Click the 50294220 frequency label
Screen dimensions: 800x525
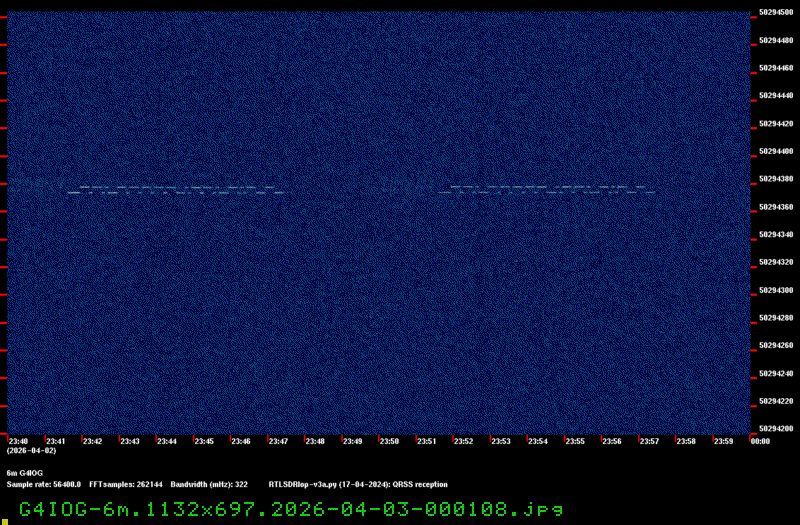(776, 401)
